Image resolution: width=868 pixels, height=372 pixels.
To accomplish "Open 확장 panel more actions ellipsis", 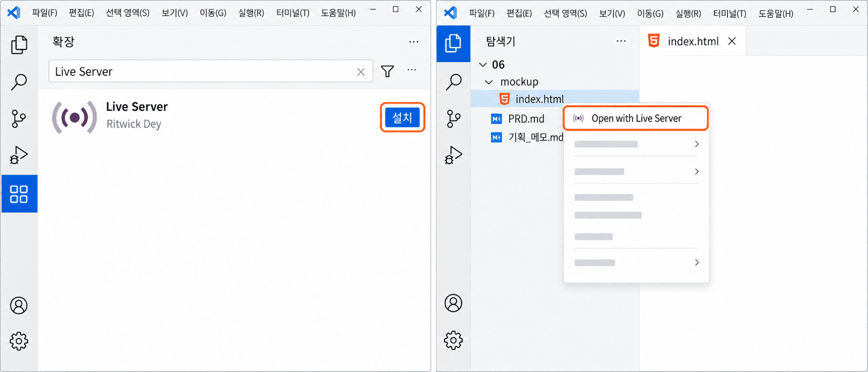I will click(x=414, y=42).
